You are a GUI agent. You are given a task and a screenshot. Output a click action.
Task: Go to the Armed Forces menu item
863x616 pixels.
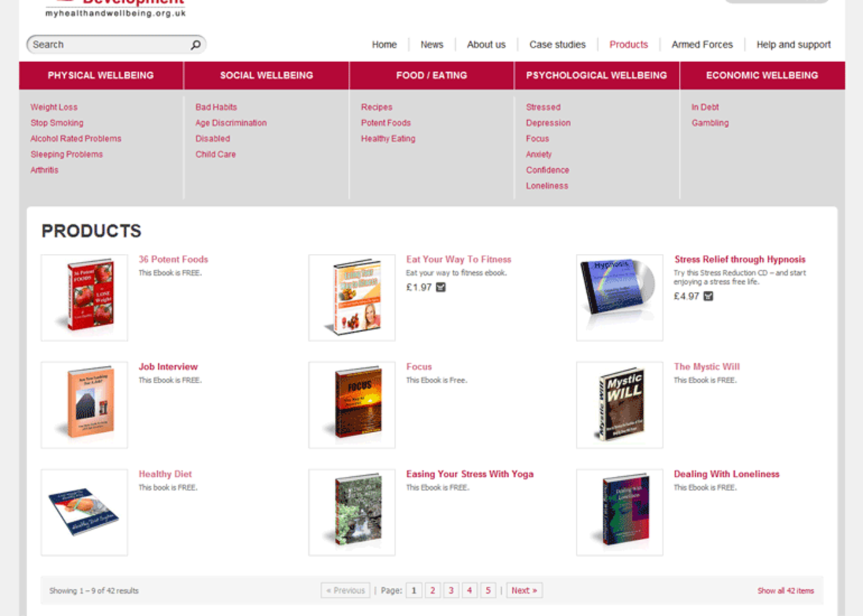(x=701, y=45)
